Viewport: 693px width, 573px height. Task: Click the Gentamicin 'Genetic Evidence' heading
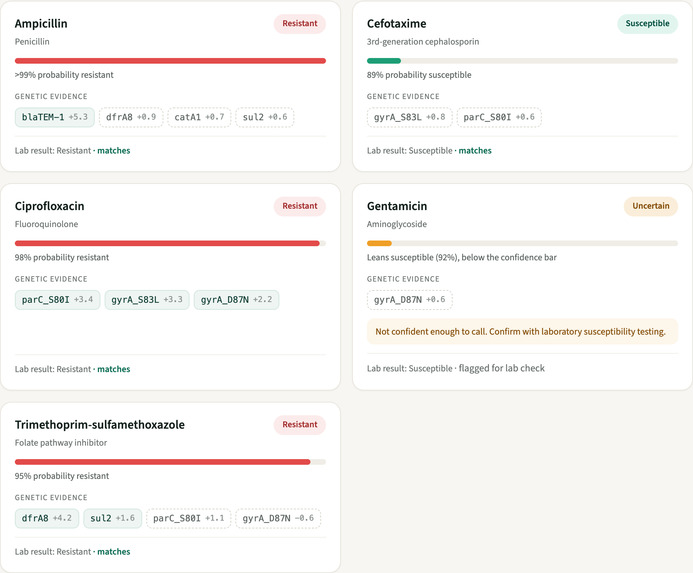tap(403, 279)
